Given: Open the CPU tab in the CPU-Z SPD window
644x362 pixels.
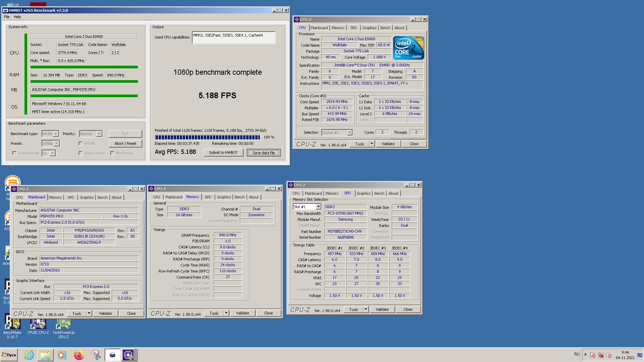Looking at the screenshot, I should (x=296, y=193).
